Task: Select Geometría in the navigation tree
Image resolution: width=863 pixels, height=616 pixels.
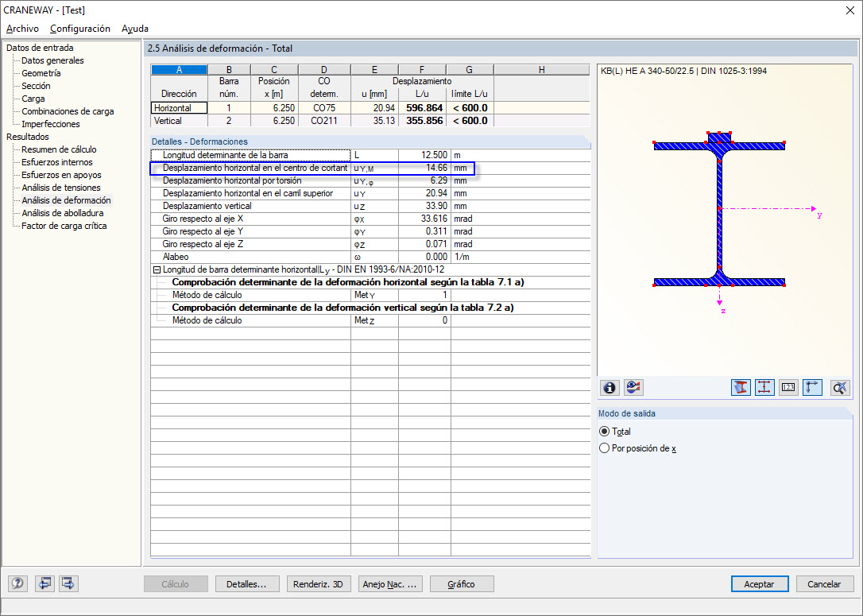Action: [41, 73]
